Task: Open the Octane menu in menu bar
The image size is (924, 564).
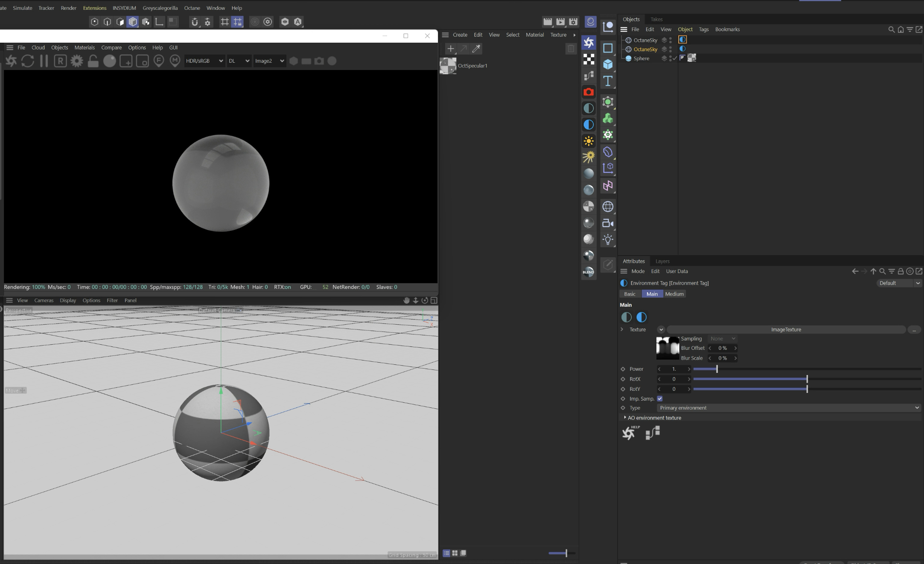Action: pos(192,8)
